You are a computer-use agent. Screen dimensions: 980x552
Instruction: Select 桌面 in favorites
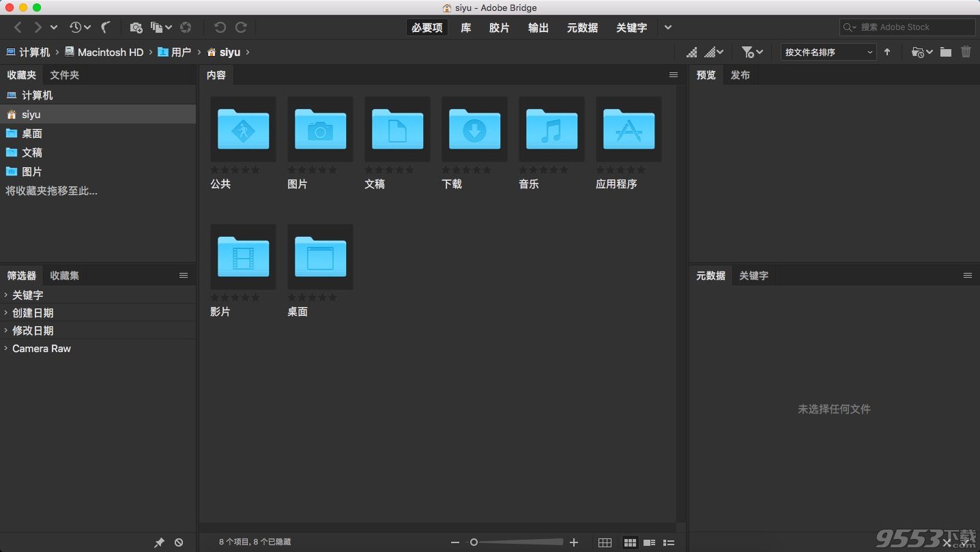tap(98, 134)
